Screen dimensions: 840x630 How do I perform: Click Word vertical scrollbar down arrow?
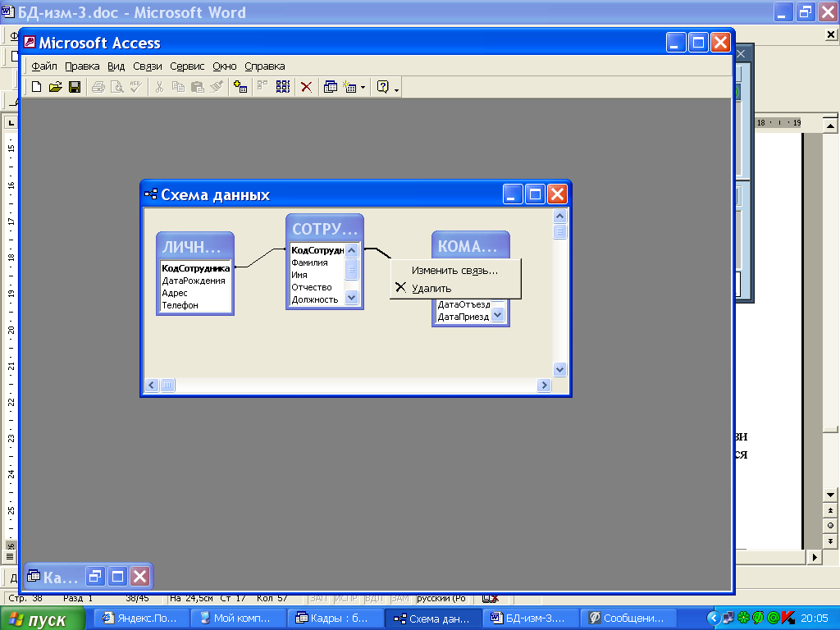830,495
